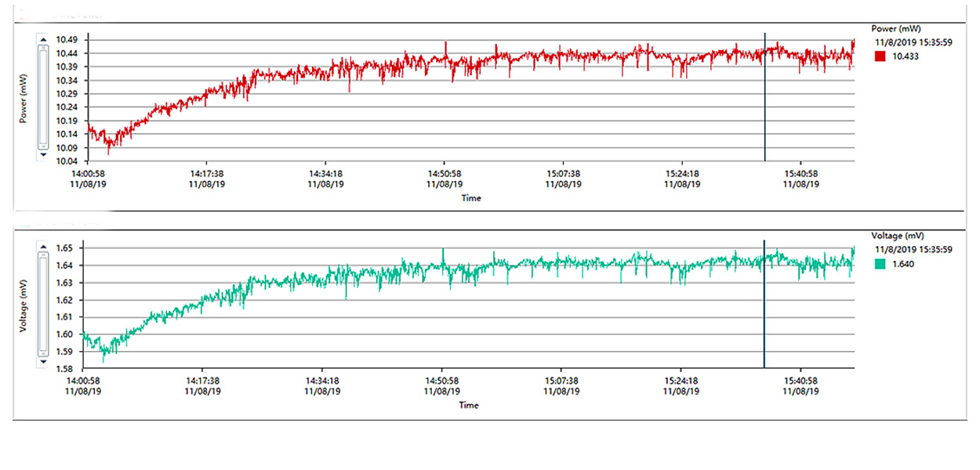
Task: Select the vertical cursor line in Voltage chart
Action: point(764,305)
